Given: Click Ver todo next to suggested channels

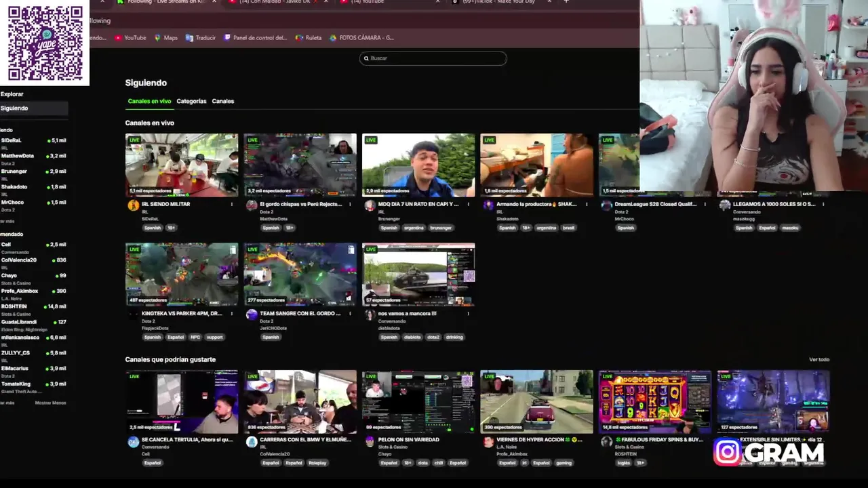Looking at the screenshot, I should tap(819, 359).
